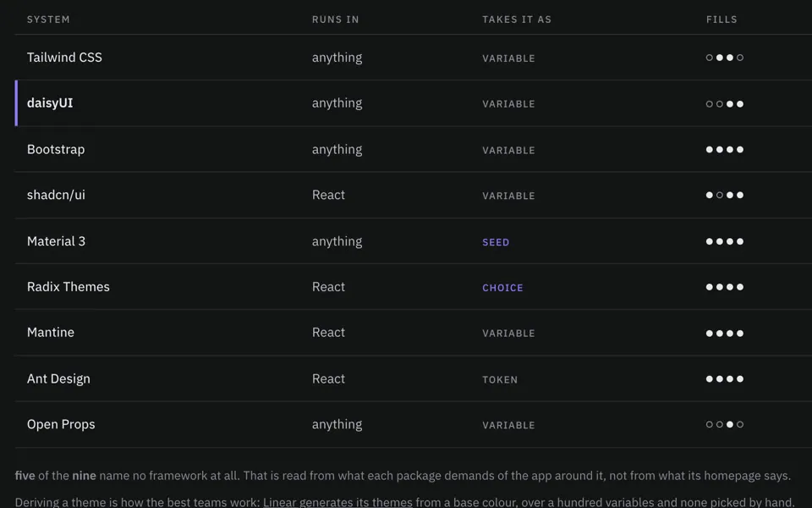Click the Bootstrap fills dots indicator
The width and height of the screenshot is (812, 508).
tap(725, 149)
